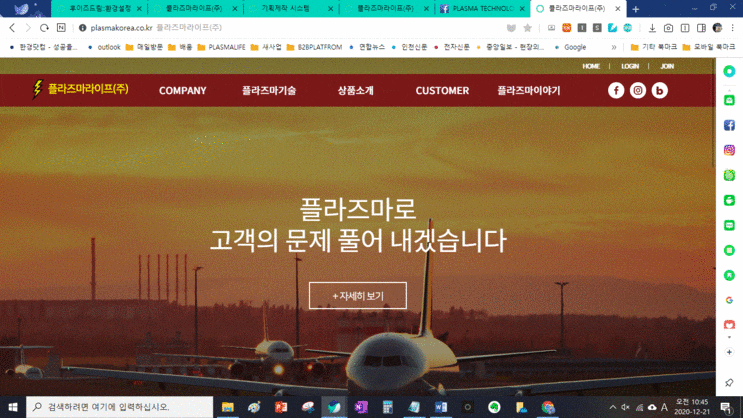This screenshot has height=418, width=743.
Task: Click the Windows Start button
Action: [13, 407]
